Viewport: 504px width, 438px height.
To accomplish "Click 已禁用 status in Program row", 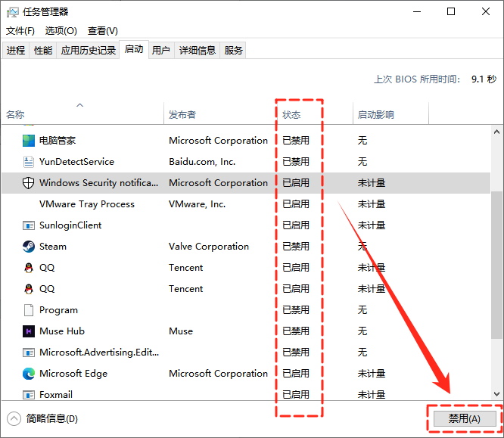I will 296,310.
